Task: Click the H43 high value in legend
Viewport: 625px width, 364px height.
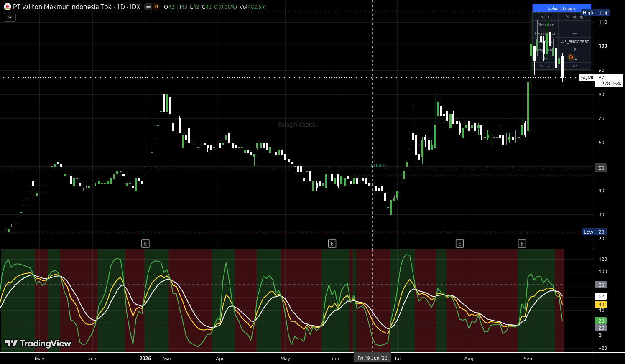Action: tap(182, 7)
